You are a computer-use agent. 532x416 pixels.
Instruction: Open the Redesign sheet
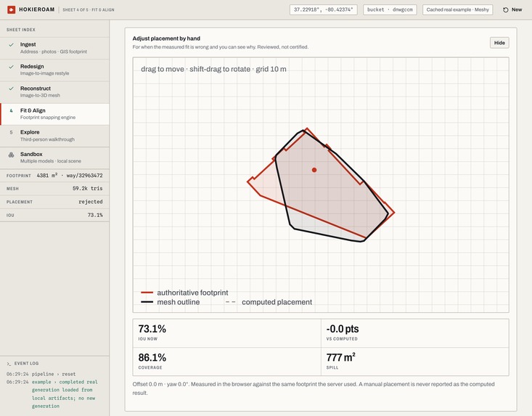54,70
